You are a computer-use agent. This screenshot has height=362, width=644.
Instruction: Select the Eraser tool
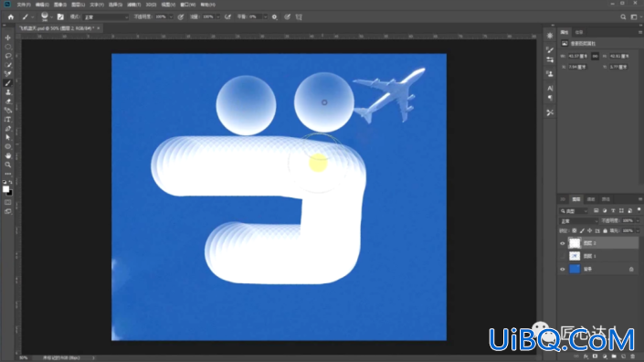8,101
